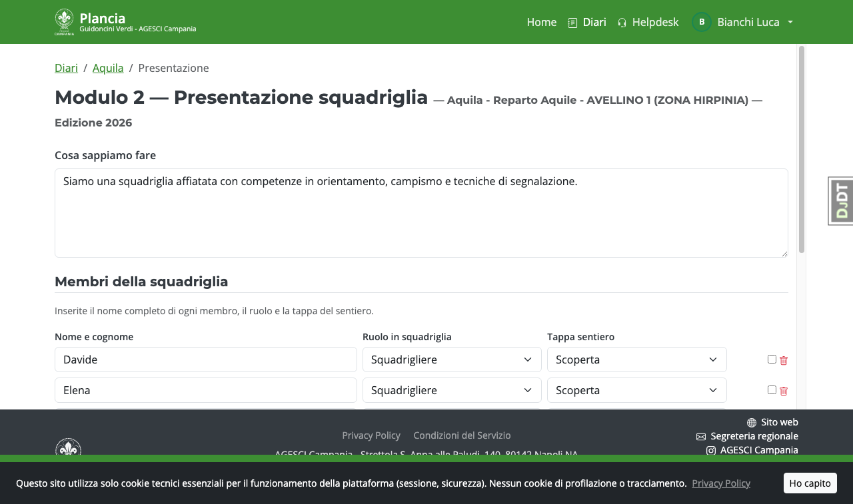Screen dimensions: 853x504
Task: Click the Instagram icon beside AGESCI Campania
Action: click(x=711, y=451)
